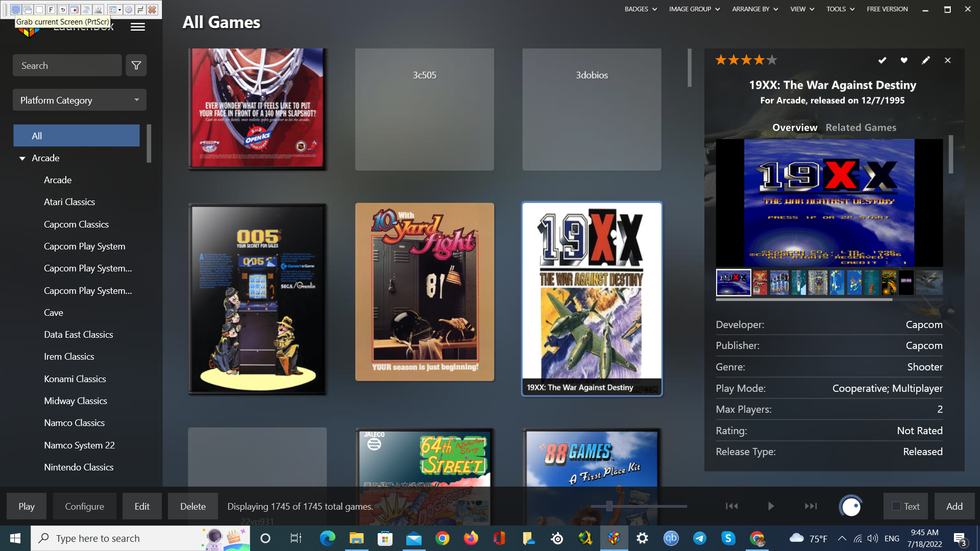
Task: Mark game completed with the checkmark icon
Action: point(882,60)
